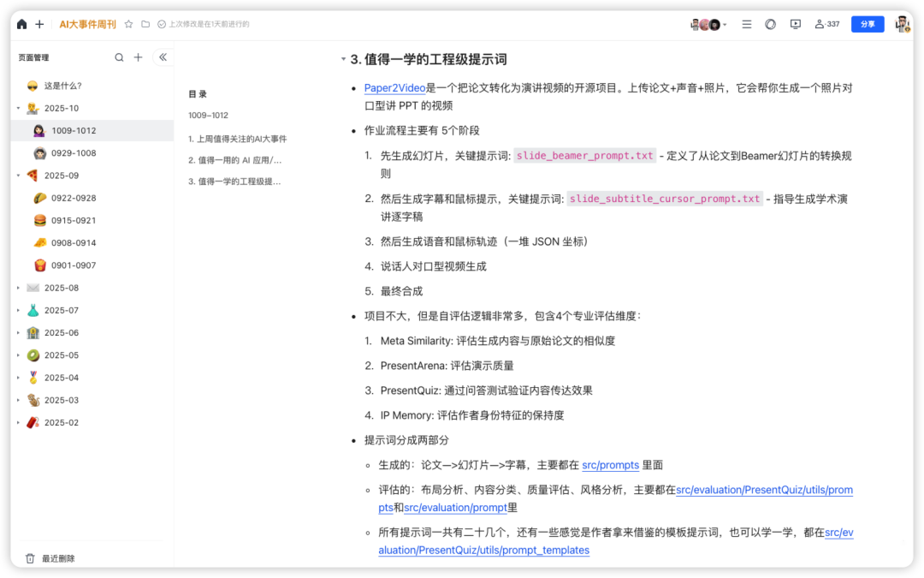The height and width of the screenshot is (578, 924).
Task: Go to the home page icon
Action: (x=22, y=24)
